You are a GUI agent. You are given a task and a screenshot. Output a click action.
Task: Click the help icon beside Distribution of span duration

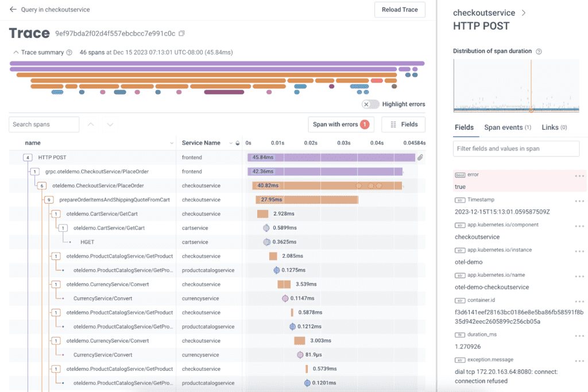[x=538, y=51]
